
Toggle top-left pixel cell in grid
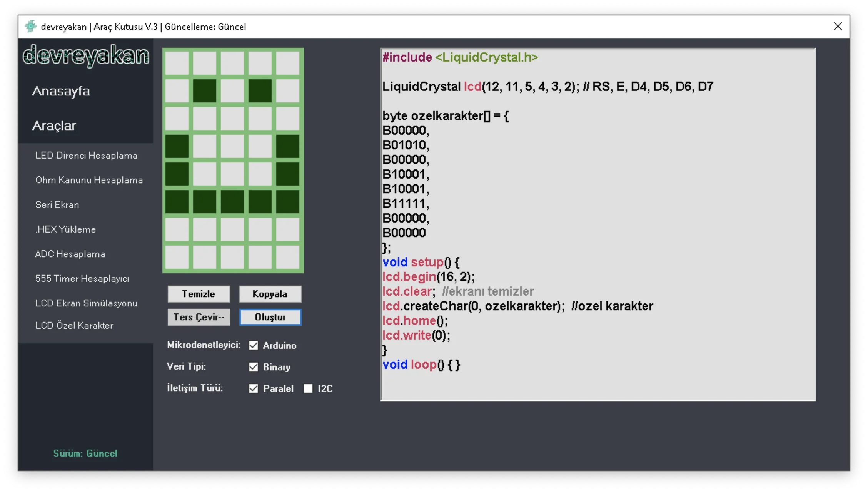click(177, 63)
